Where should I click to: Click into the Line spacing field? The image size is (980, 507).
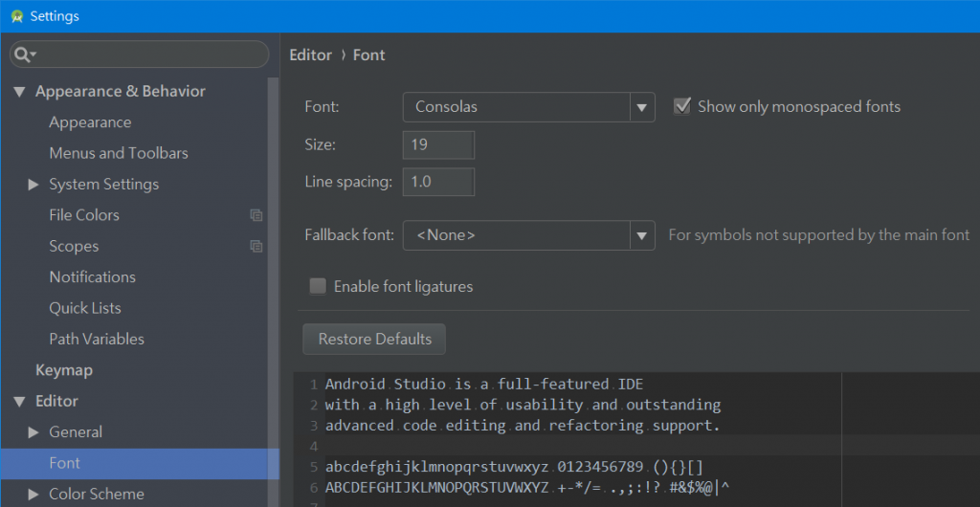click(x=438, y=182)
